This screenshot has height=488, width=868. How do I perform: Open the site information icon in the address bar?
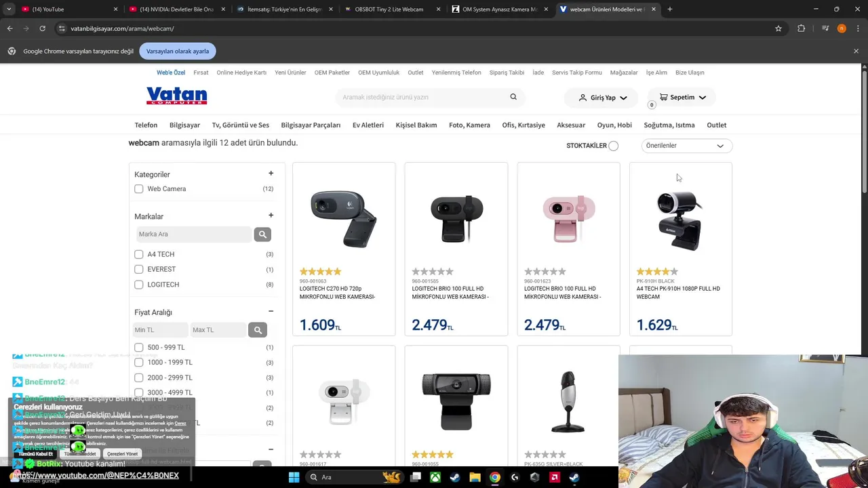point(62,28)
